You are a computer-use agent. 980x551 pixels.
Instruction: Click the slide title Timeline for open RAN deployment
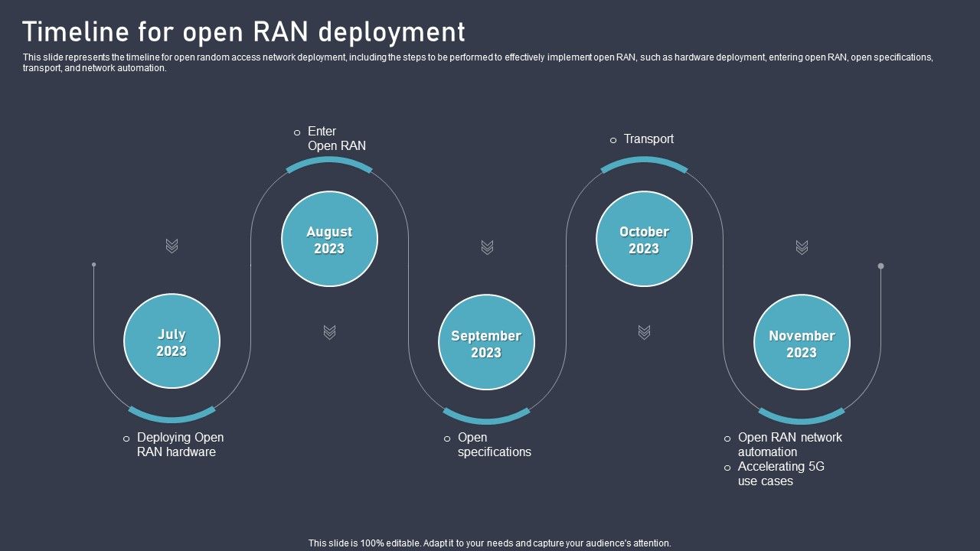244,31
